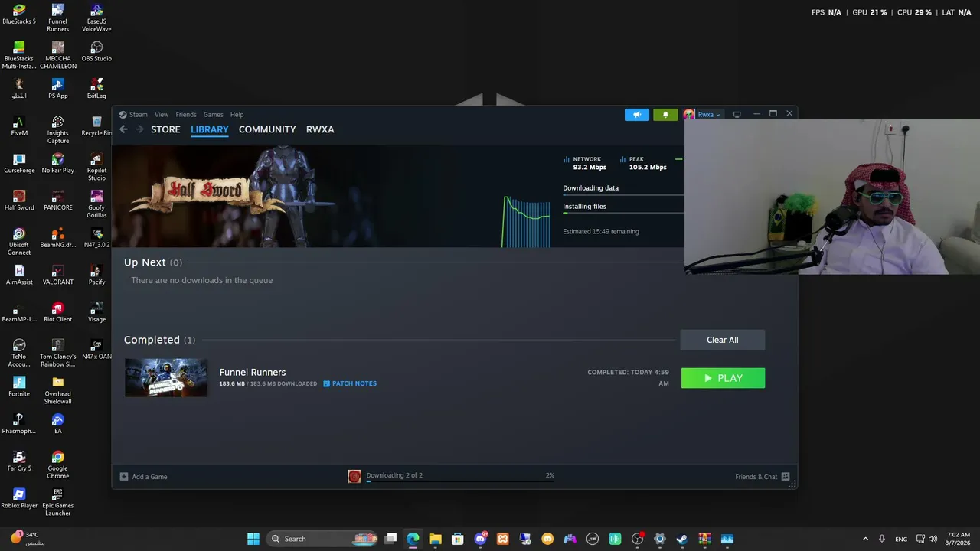
Task: Switch to the LIBRARY tab
Action: coord(210,129)
